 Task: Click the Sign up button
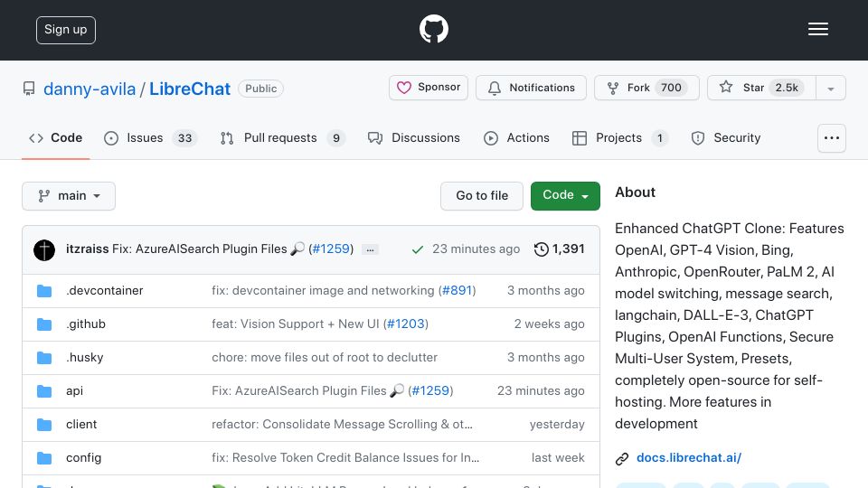click(66, 30)
